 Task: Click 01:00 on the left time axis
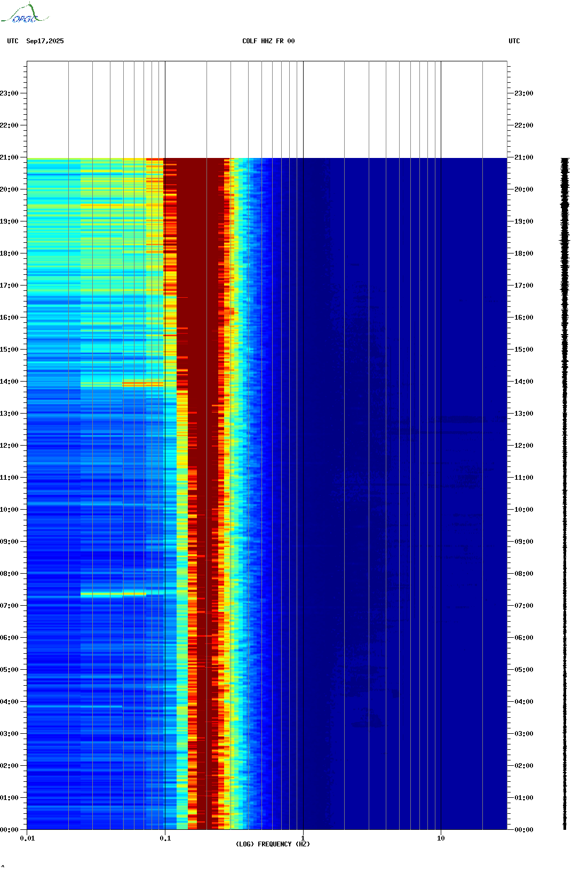(x=9, y=798)
